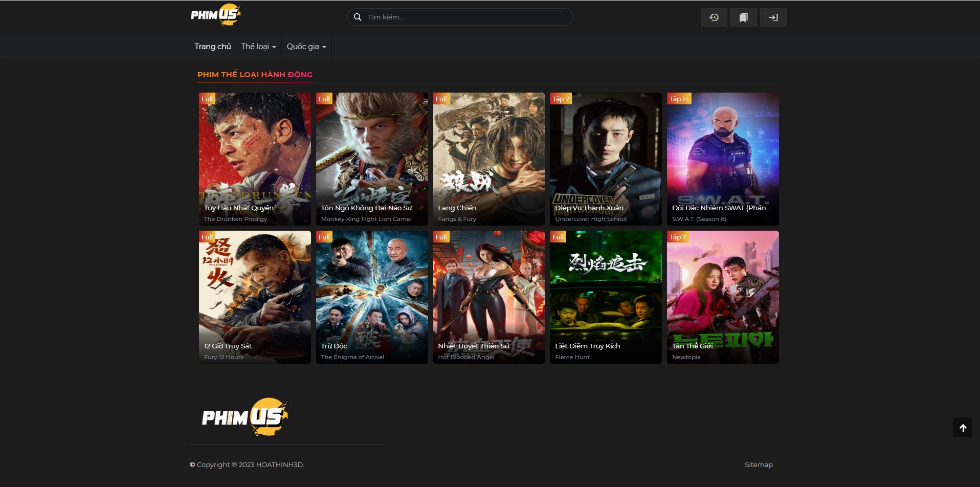980x487 pixels.
Task: Expand the Thể loại dropdown
Action: (x=258, y=47)
